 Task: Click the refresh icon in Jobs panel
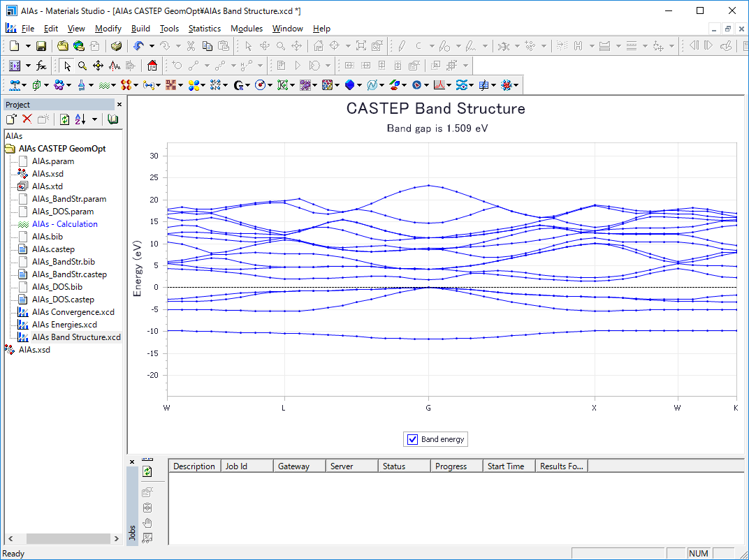click(x=147, y=472)
